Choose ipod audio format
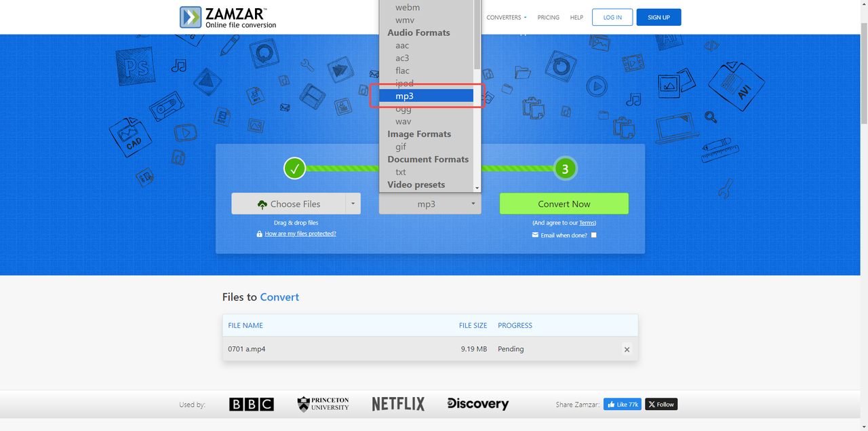Image resolution: width=868 pixels, height=431 pixels. click(x=404, y=83)
